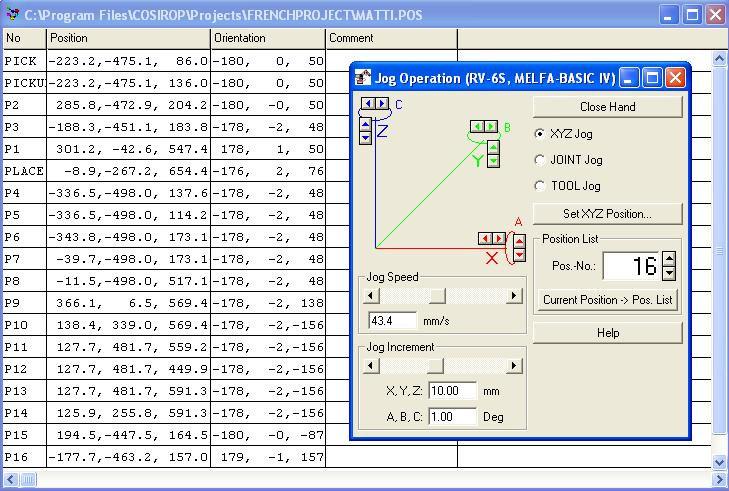Image resolution: width=729 pixels, height=491 pixels.
Task: Click Jog Speed slider right arrow
Action: [x=514, y=296]
